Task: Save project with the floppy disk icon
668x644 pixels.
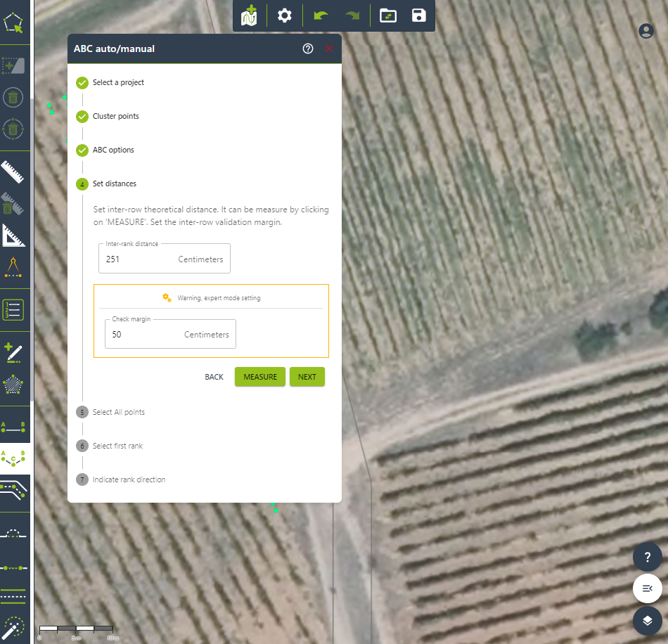Action: click(x=419, y=15)
